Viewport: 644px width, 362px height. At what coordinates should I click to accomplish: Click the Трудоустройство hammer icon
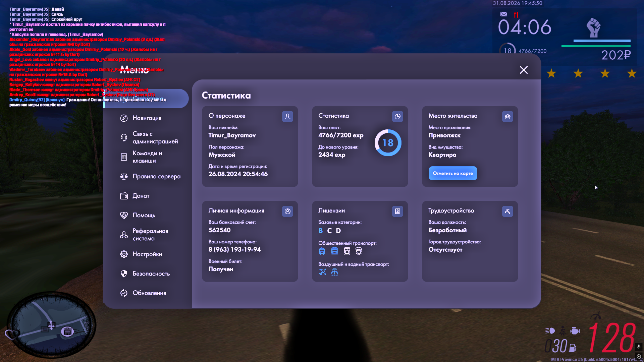507,211
